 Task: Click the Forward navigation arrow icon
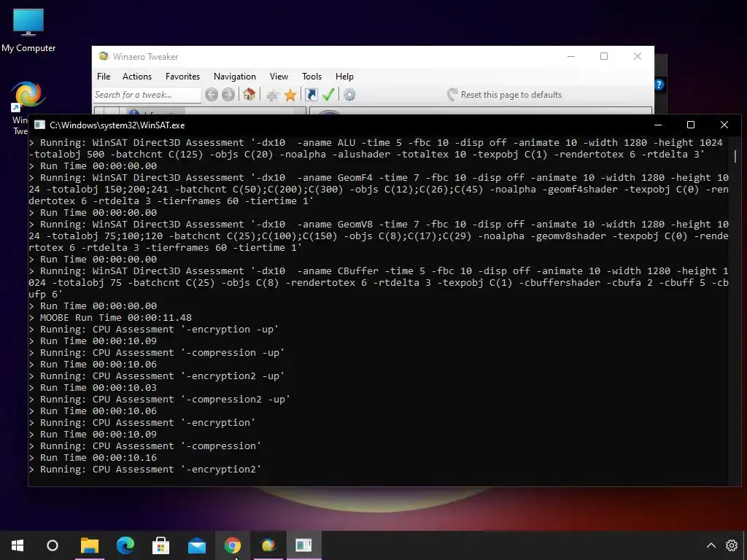pyautogui.click(x=228, y=95)
